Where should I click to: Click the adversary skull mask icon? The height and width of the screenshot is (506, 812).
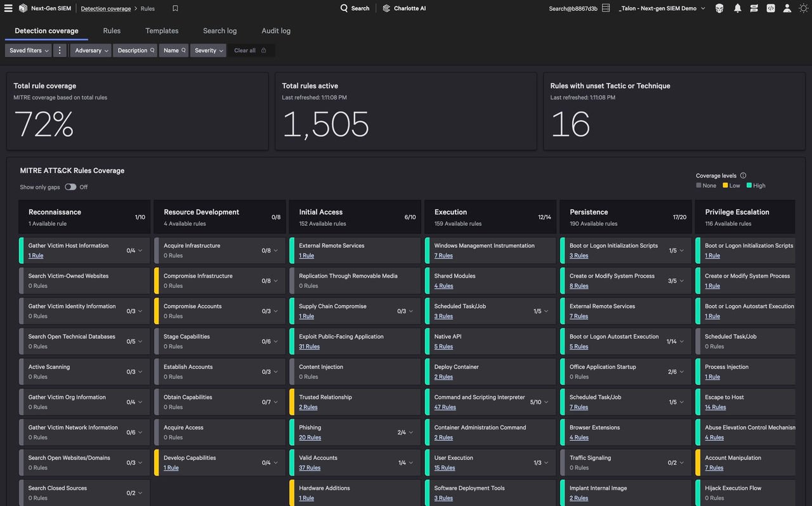[719, 8]
